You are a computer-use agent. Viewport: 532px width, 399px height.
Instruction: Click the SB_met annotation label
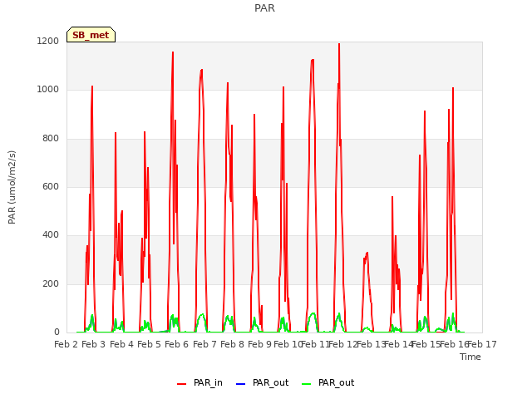point(91,35)
